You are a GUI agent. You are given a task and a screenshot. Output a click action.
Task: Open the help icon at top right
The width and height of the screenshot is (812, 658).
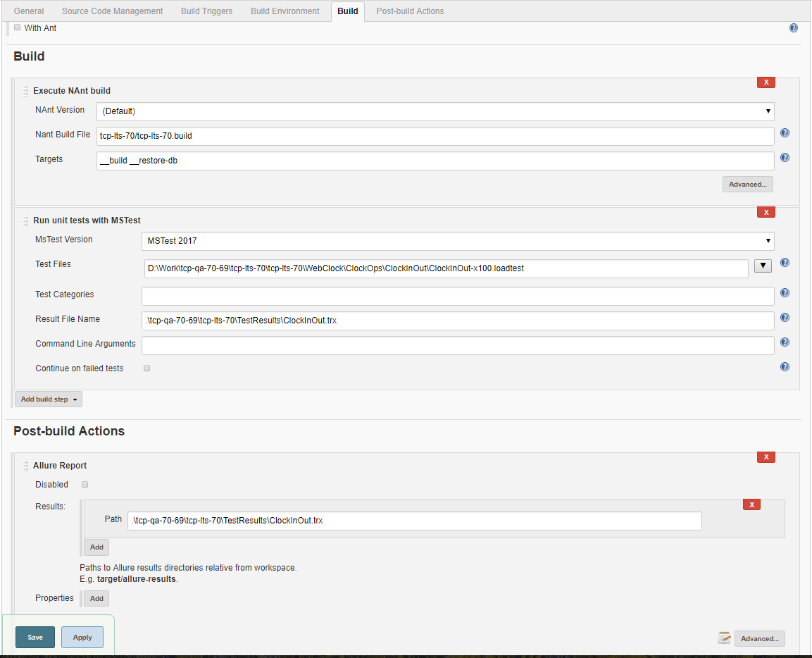pyautogui.click(x=794, y=27)
